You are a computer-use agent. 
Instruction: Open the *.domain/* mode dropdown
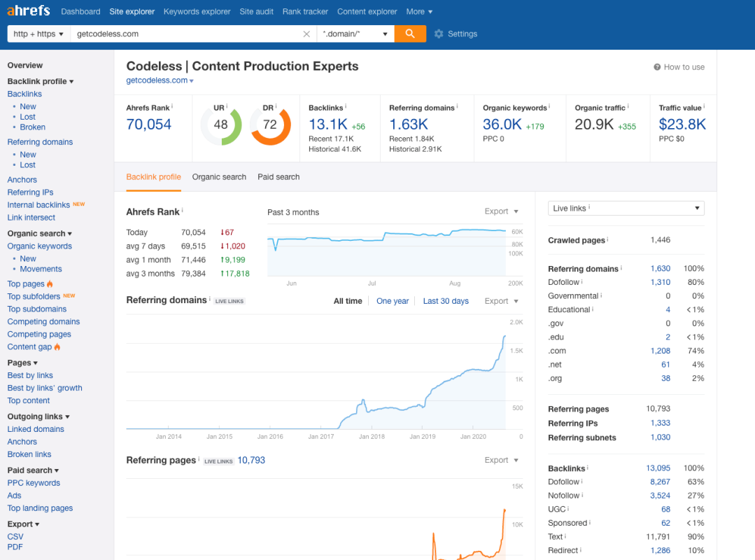point(355,34)
